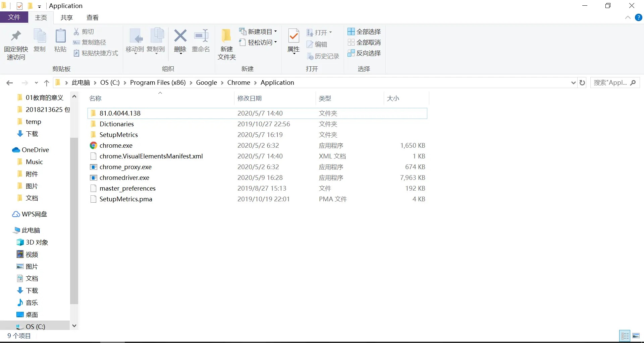The height and width of the screenshot is (343, 644).
Task: Open the blue Help question mark
Action: click(x=639, y=18)
